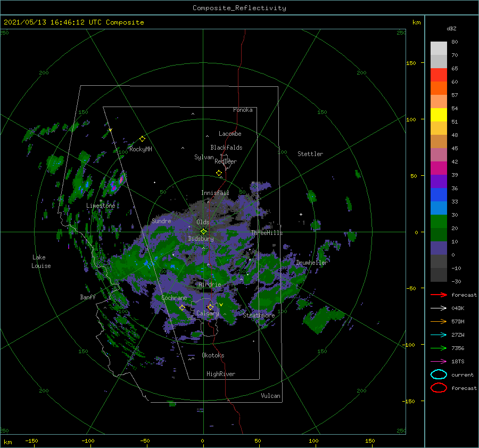Click the 18TS legend label
Screen dimensions: 479x448
click(x=458, y=362)
